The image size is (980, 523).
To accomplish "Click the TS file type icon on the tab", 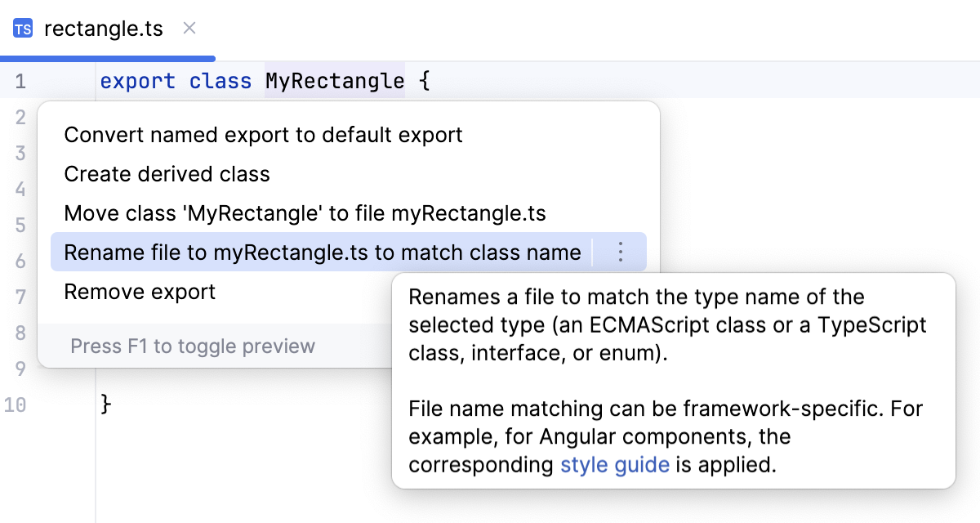I will pyautogui.click(x=22, y=28).
